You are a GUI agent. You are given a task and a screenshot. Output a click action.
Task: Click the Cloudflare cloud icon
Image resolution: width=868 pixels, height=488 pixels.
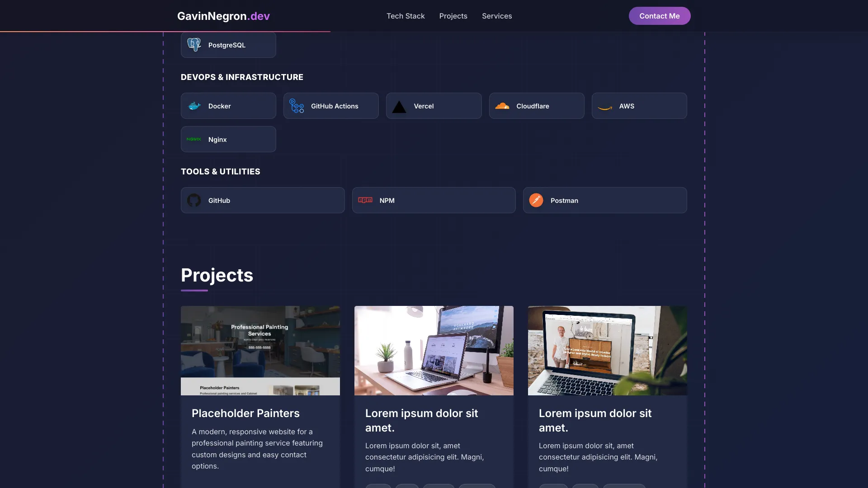click(502, 106)
